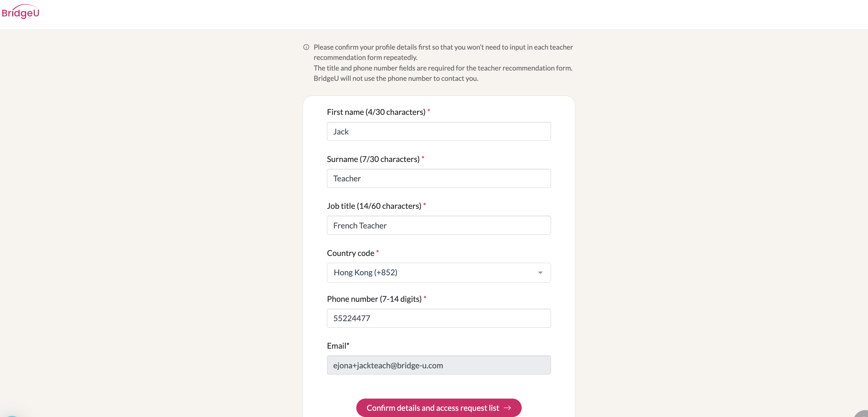Select the Surname input with Teacher
The image size is (868, 417).
click(439, 178)
